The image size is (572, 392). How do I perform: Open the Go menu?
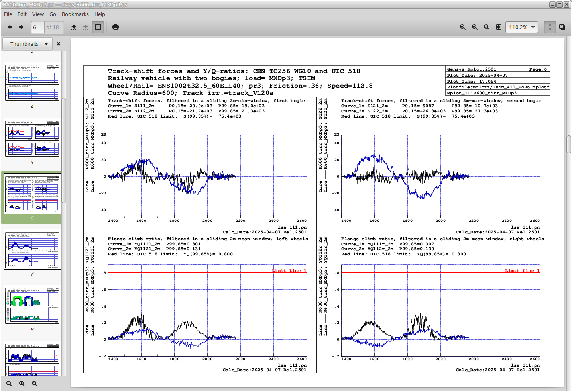click(x=53, y=14)
